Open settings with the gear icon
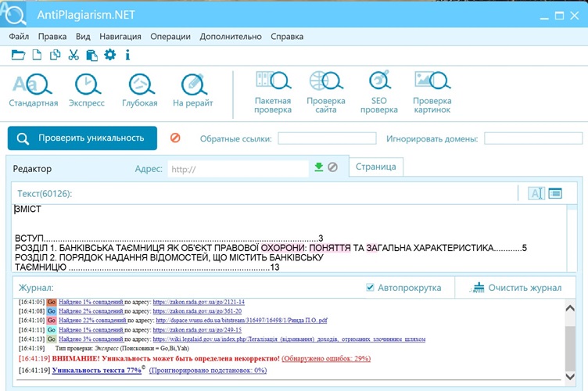588x391 pixels. coord(110,55)
